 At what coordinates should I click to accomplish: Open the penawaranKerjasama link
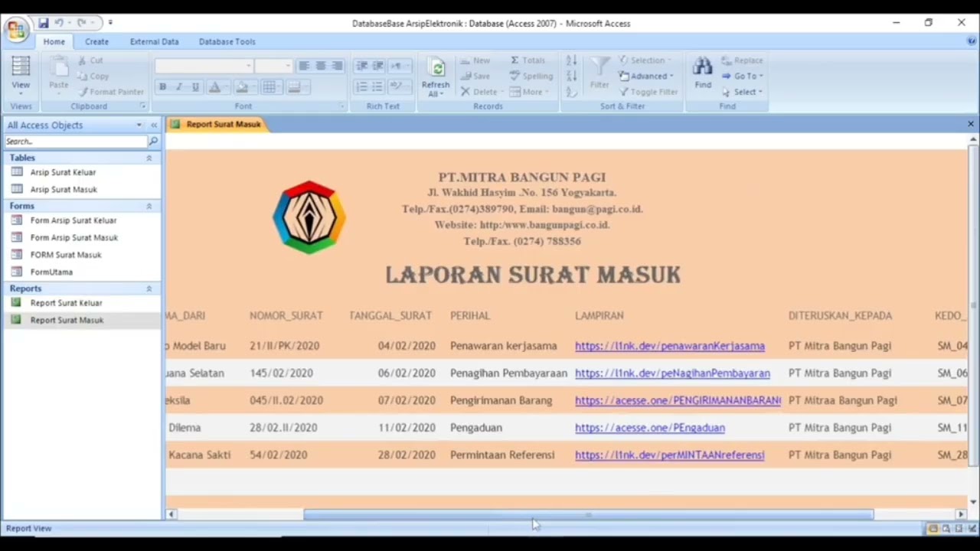[670, 346]
